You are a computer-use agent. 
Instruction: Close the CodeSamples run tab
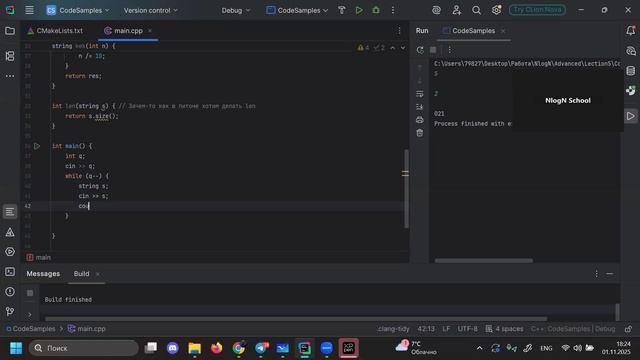tap(503, 31)
